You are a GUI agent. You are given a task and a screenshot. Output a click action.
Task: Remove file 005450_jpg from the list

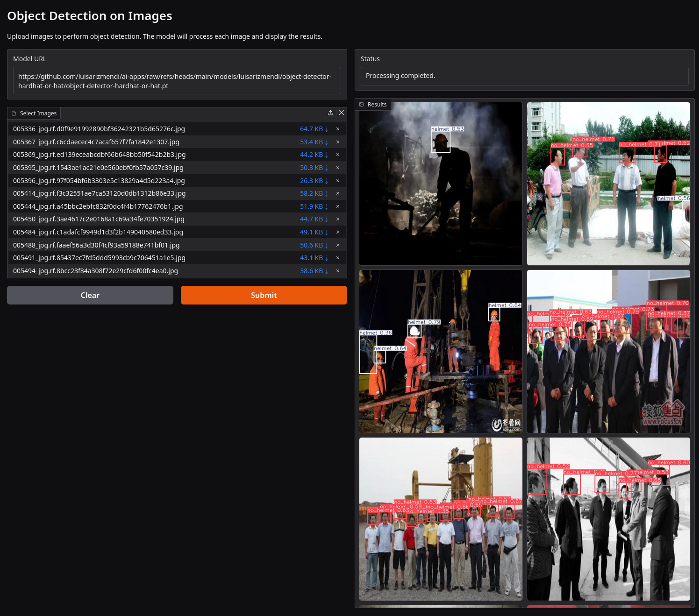(338, 219)
